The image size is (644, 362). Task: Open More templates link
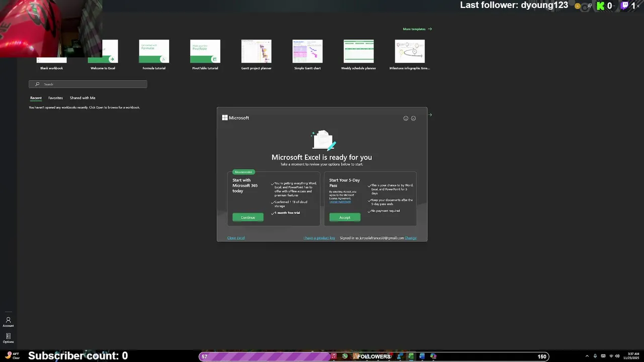tap(417, 29)
